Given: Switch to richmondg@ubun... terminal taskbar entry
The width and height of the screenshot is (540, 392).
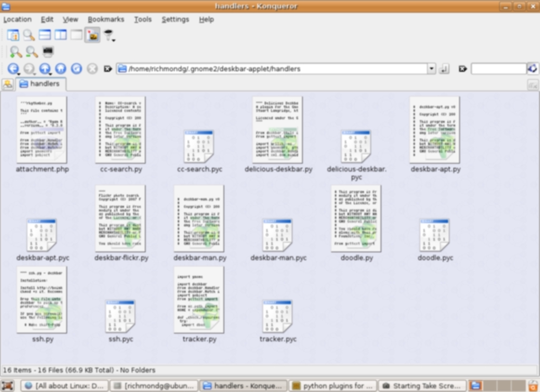Looking at the screenshot, I should tap(154, 386).
